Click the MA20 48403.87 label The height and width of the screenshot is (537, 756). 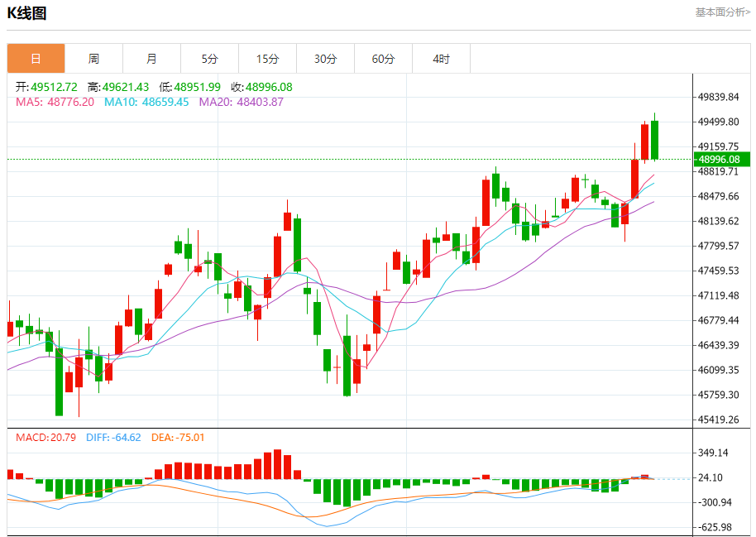point(241,103)
